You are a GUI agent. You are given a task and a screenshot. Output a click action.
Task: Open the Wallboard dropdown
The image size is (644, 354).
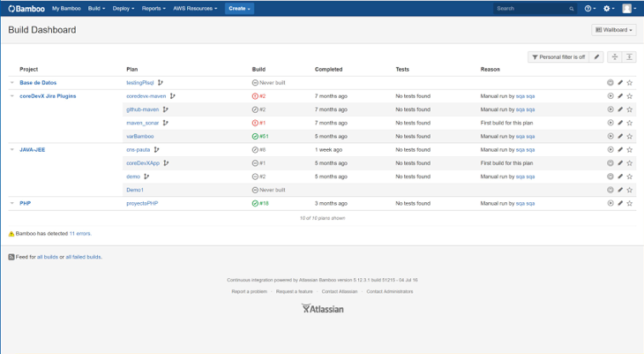614,30
